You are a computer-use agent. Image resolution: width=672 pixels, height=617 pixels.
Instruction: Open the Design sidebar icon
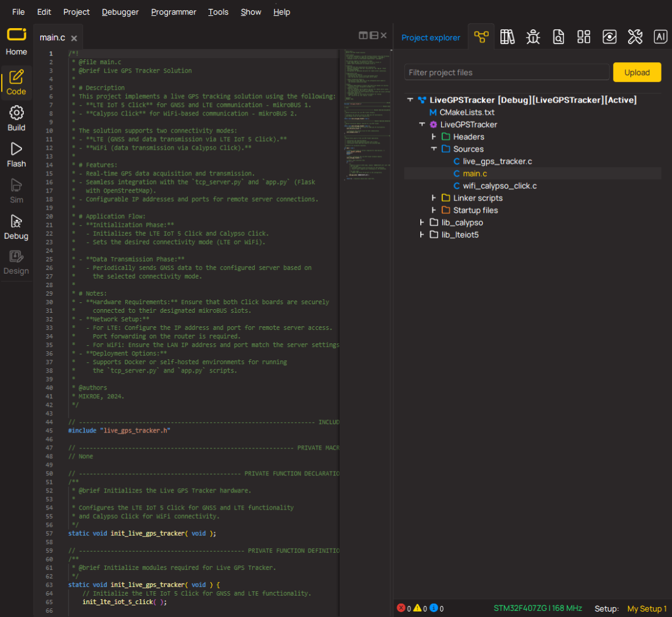click(x=16, y=263)
